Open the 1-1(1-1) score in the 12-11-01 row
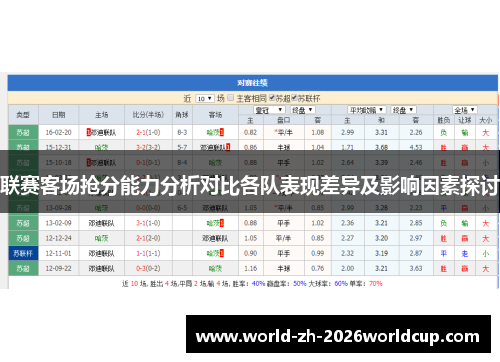This screenshot has height=362, width=500. pyautogui.click(x=148, y=253)
